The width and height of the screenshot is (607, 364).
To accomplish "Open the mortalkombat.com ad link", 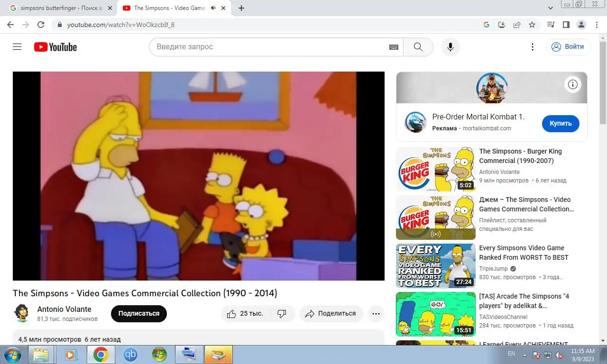I will pos(487,128).
